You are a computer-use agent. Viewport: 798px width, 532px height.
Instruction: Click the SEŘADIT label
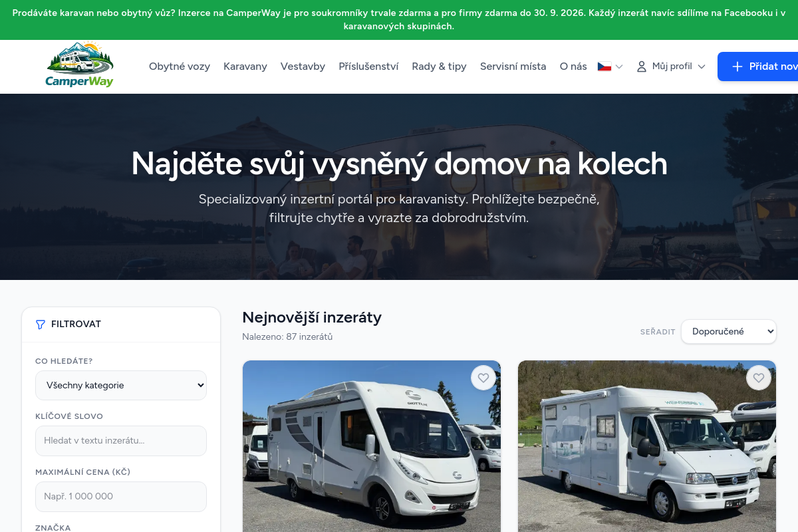pos(658,332)
